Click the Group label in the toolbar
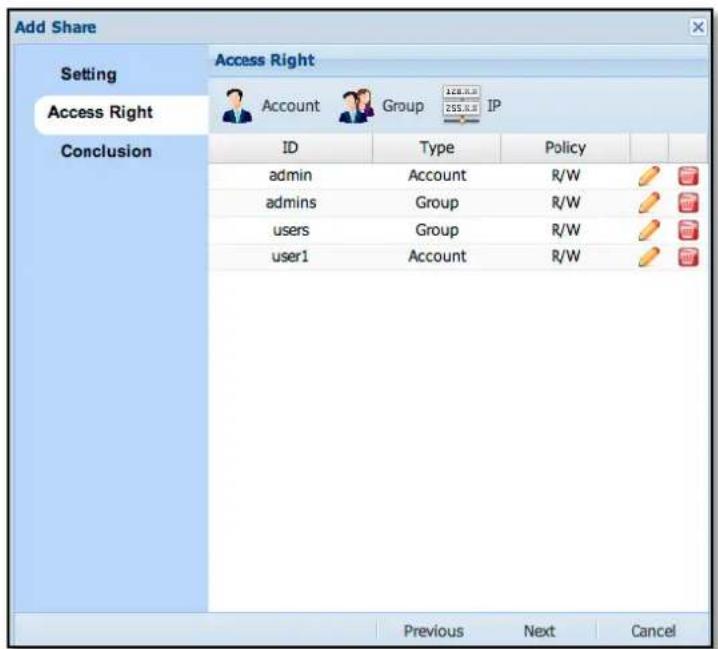 coord(403,106)
